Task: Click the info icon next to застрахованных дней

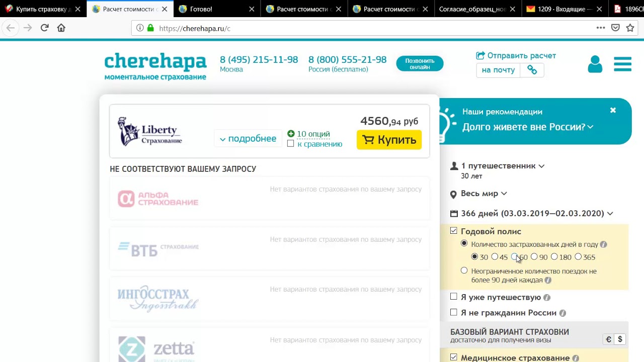Action: pos(603,244)
